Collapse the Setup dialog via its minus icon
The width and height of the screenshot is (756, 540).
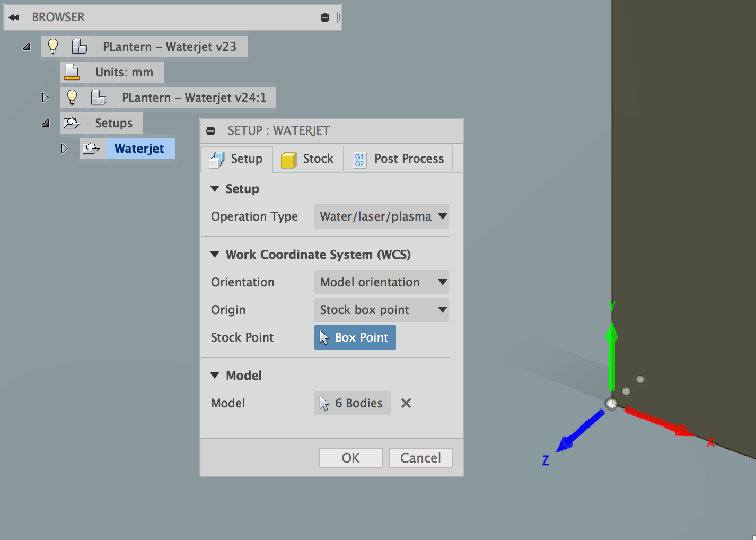(210, 131)
